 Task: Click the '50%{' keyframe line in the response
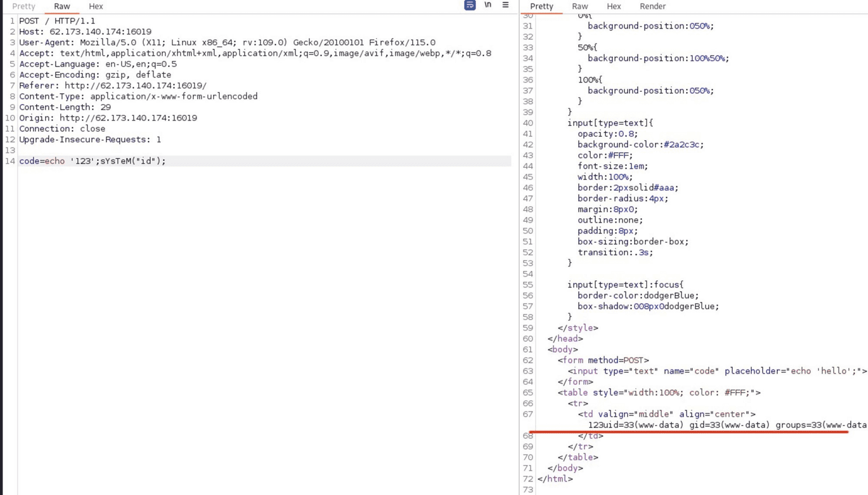point(588,48)
